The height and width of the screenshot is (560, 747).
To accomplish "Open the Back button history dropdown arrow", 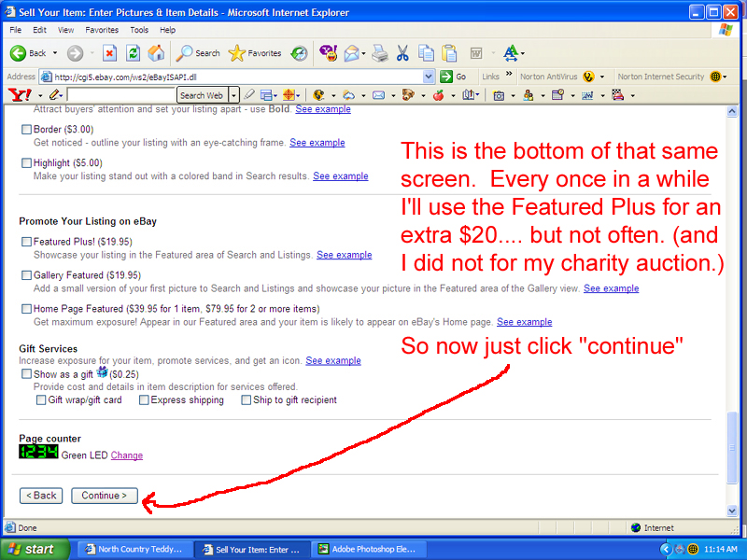I will pyautogui.click(x=55, y=53).
